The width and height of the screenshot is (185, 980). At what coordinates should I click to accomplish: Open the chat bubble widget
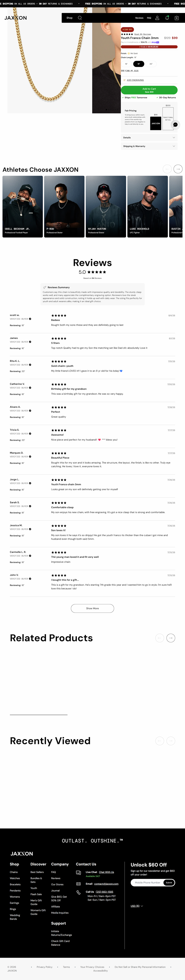(x=175, y=124)
